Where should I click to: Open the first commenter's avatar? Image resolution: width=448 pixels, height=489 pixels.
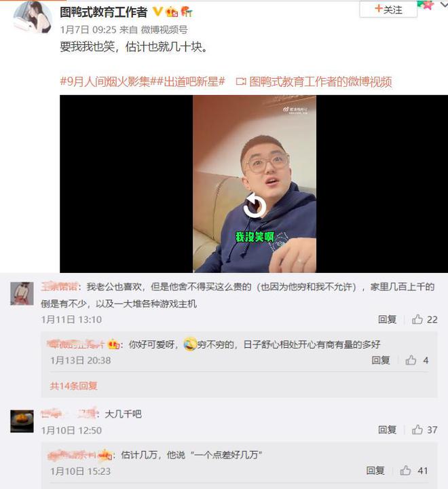point(22,293)
